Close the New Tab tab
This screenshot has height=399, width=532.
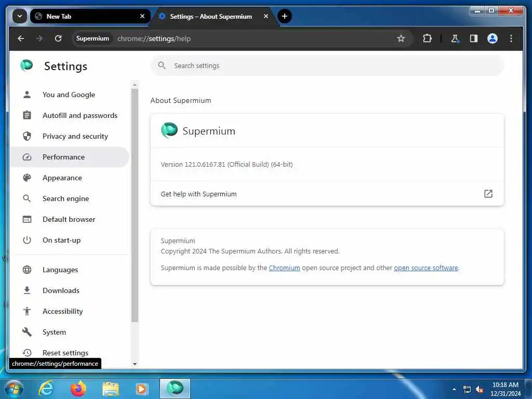tap(142, 16)
